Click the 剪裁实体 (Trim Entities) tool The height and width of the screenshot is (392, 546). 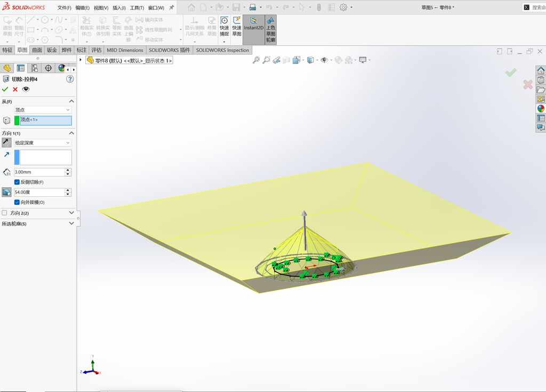coord(87,27)
